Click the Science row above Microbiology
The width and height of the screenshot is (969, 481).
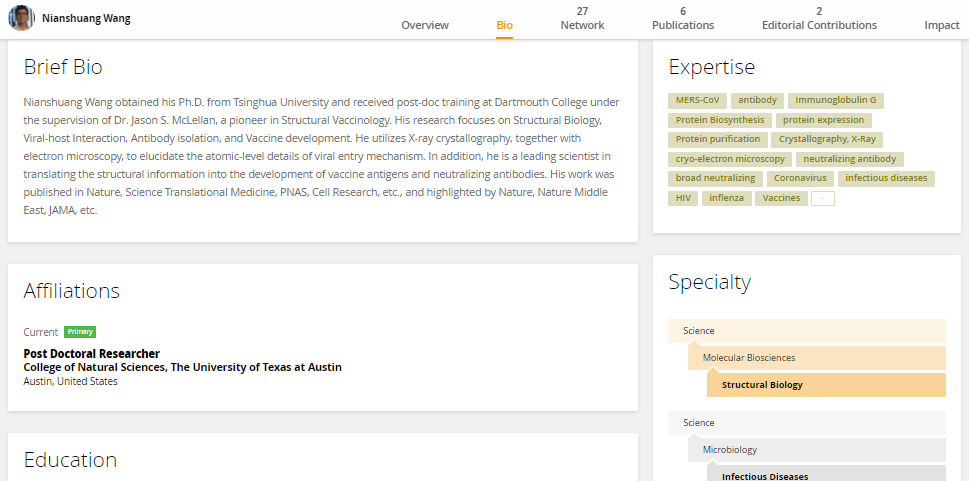pos(806,423)
